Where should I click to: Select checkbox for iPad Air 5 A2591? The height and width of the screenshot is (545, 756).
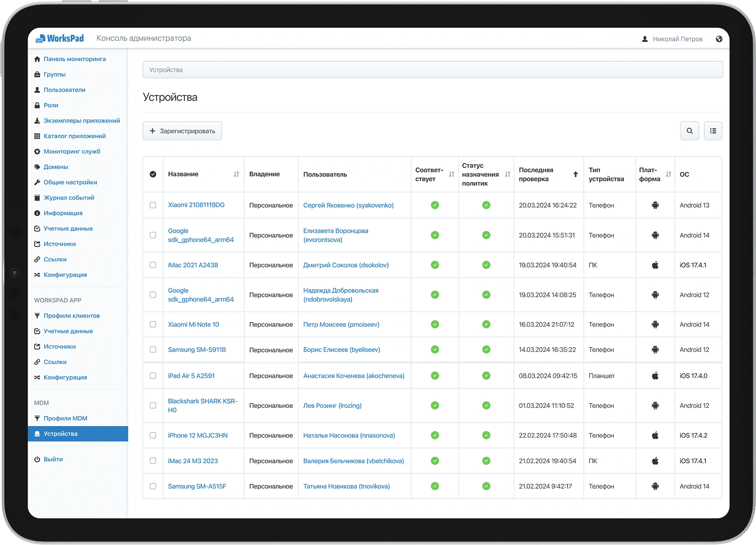[x=153, y=375]
